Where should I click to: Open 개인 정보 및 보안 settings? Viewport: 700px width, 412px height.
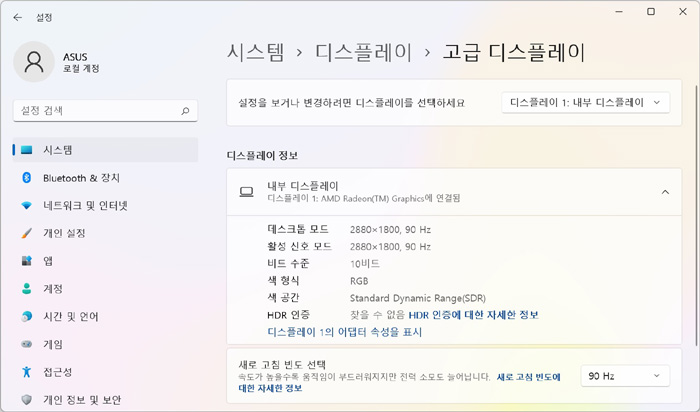click(x=81, y=400)
